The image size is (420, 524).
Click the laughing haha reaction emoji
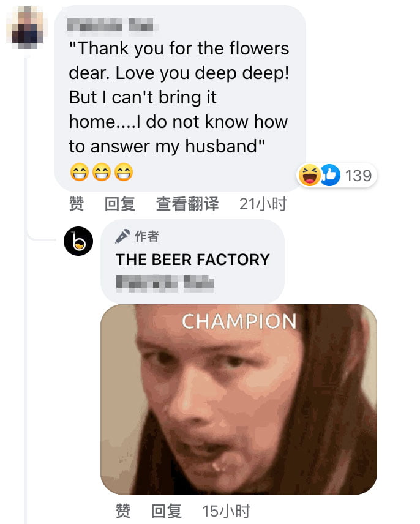pyautogui.click(x=309, y=175)
